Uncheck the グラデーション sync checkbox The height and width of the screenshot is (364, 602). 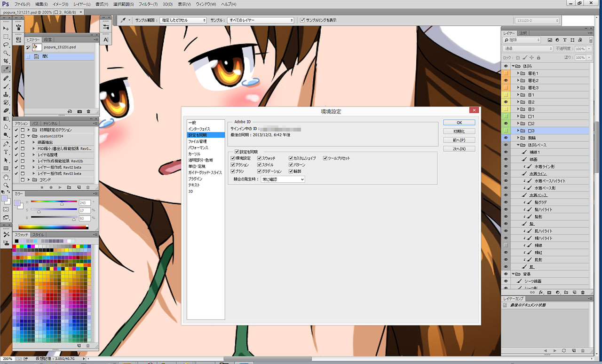[x=259, y=171]
